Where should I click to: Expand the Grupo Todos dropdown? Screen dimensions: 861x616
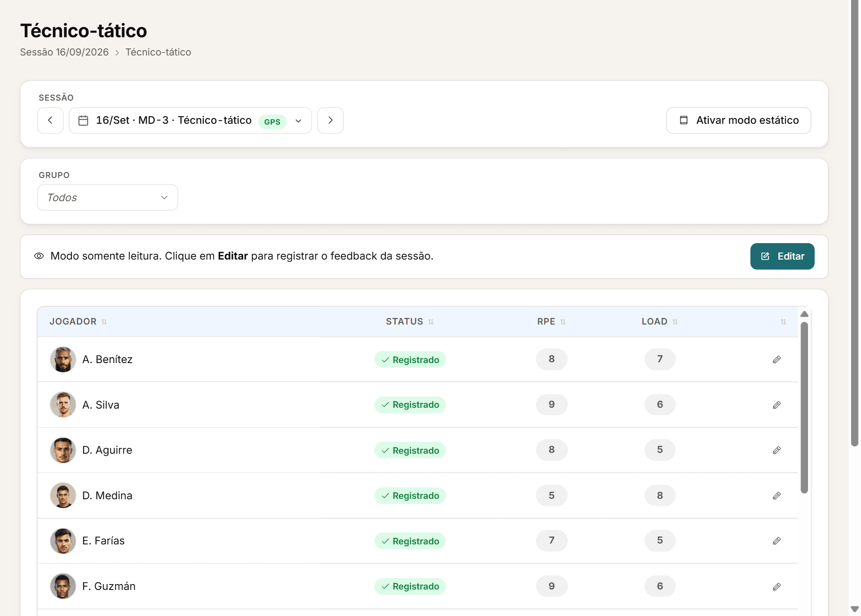point(108,197)
